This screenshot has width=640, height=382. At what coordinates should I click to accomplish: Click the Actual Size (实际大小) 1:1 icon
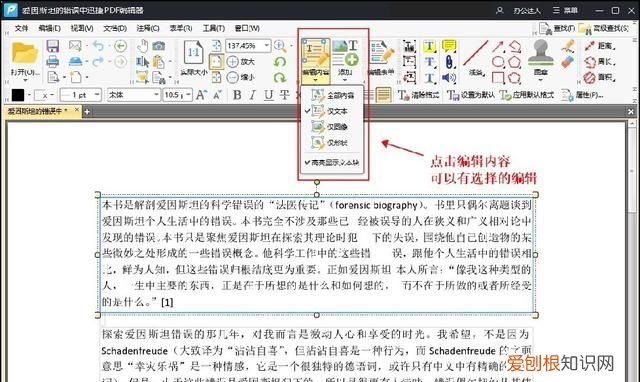point(193,52)
